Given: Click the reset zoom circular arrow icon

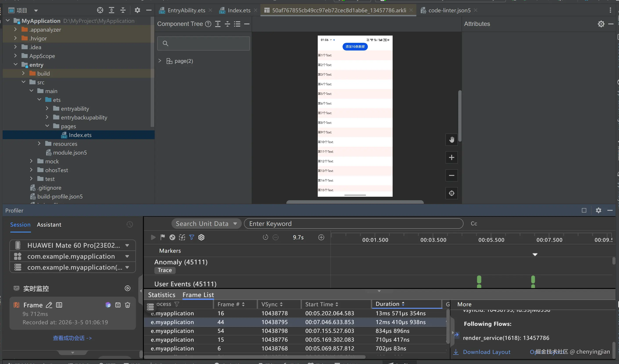Looking at the screenshot, I should click(265, 237).
